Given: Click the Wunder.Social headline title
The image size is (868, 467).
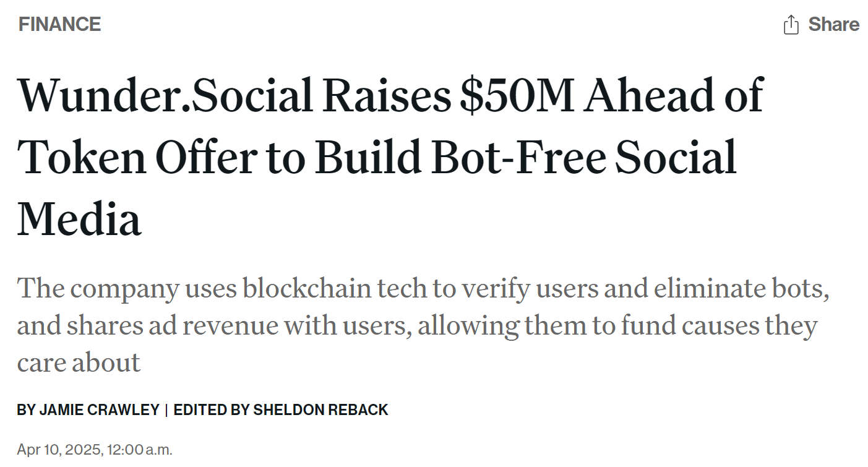Looking at the screenshot, I should click(390, 157).
